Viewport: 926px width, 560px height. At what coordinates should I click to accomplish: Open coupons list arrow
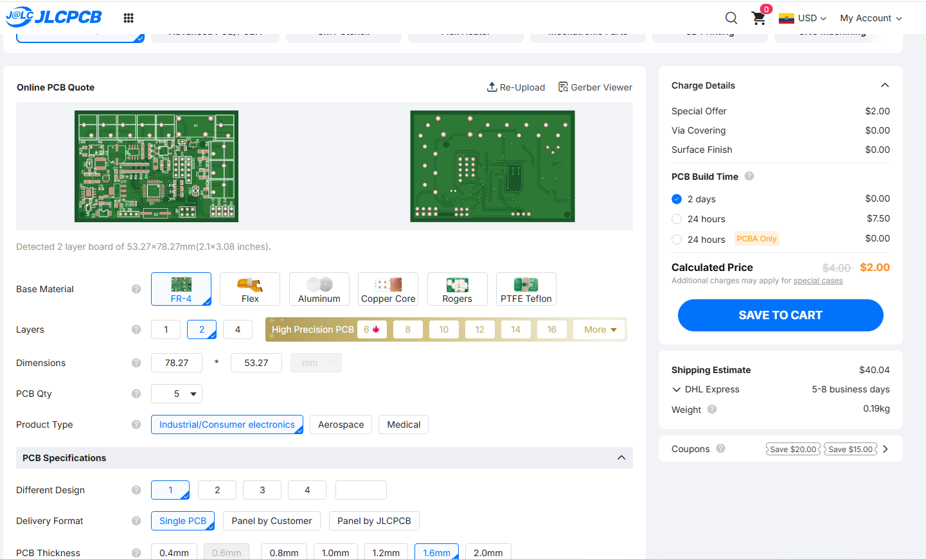tap(886, 449)
